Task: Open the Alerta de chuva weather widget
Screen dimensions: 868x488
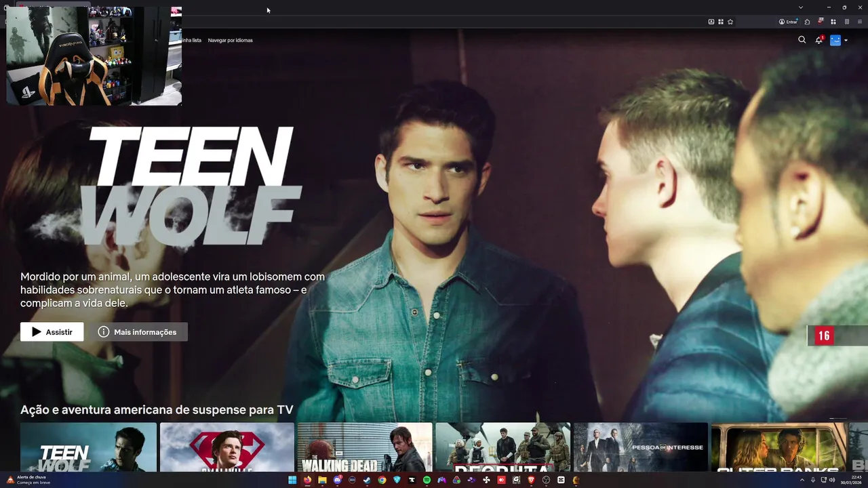Action: point(27,480)
